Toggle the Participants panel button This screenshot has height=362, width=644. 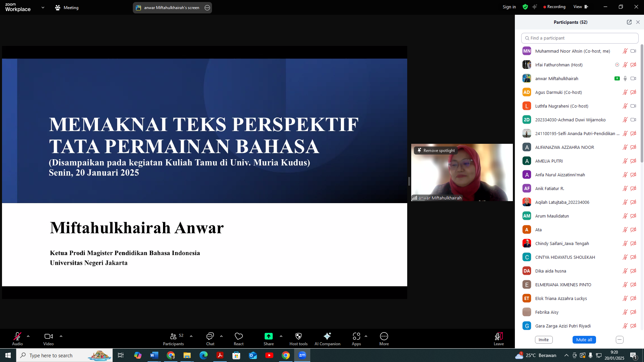[x=173, y=339]
